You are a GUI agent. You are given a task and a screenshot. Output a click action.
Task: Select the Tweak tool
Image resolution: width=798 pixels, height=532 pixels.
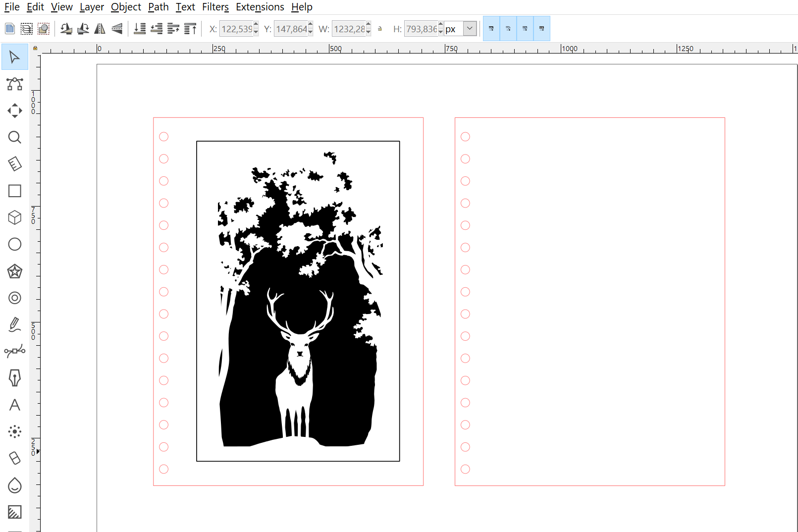click(14, 110)
